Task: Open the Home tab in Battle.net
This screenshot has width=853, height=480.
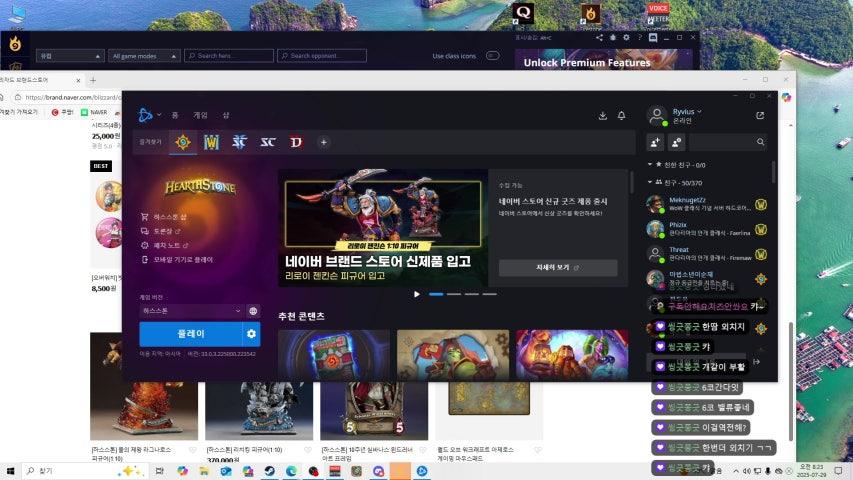Action: click(175, 115)
